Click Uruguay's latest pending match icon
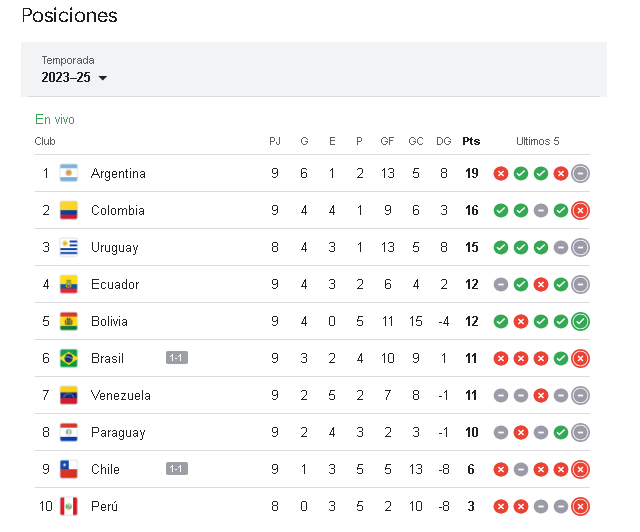Viewport: 640px width, 532px height. click(580, 247)
